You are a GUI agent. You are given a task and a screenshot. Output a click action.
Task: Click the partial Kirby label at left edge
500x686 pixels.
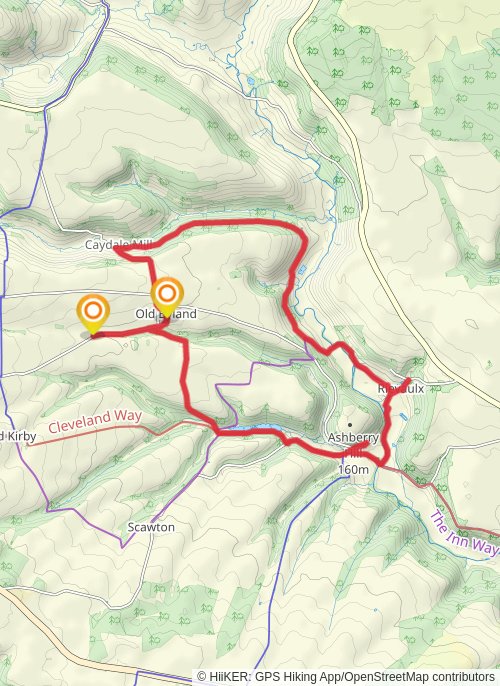click(18, 436)
